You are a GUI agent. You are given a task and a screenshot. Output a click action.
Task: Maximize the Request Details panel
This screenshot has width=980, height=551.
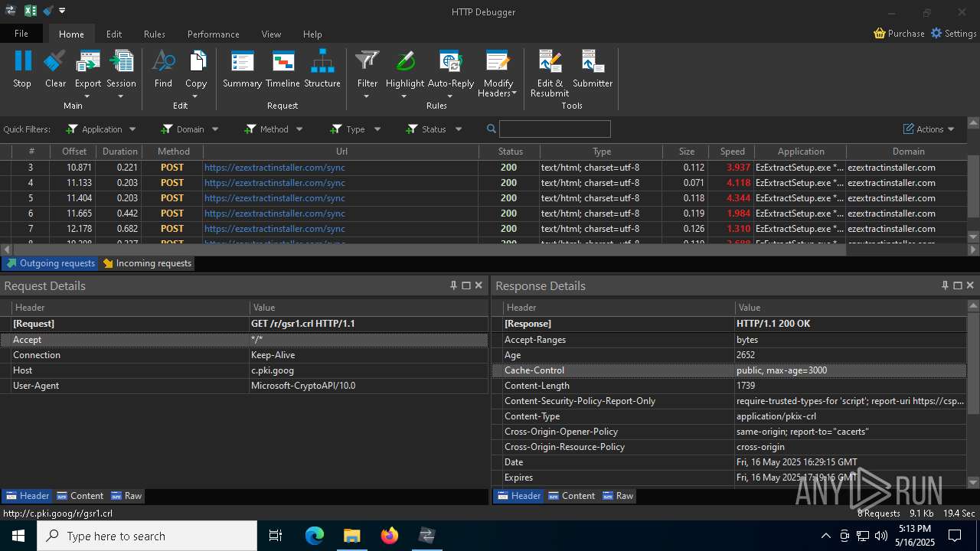pos(466,285)
